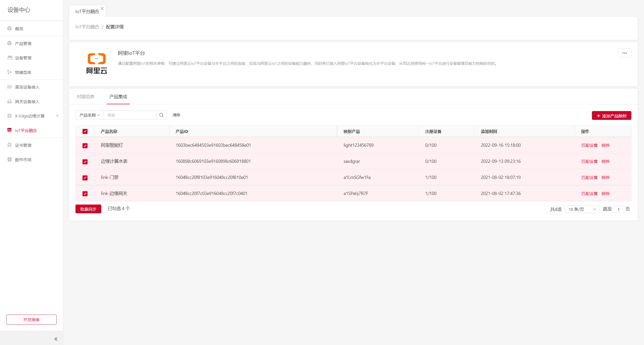Click the 阿里云 logo image
Screen dimensions: 644x345
coord(97,63)
